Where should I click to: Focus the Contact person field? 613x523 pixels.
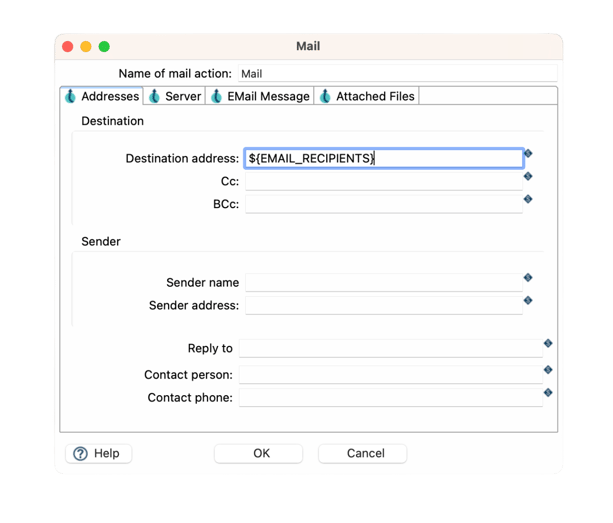pos(391,374)
